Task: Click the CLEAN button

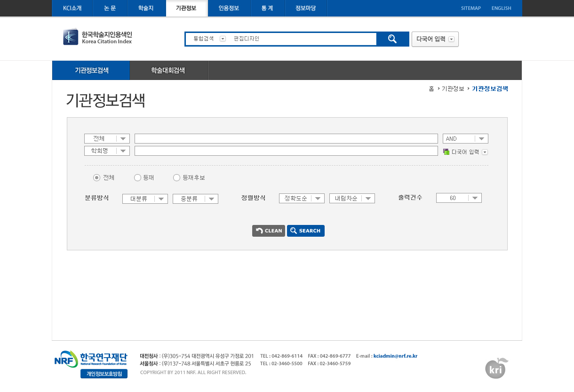Action: (269, 231)
